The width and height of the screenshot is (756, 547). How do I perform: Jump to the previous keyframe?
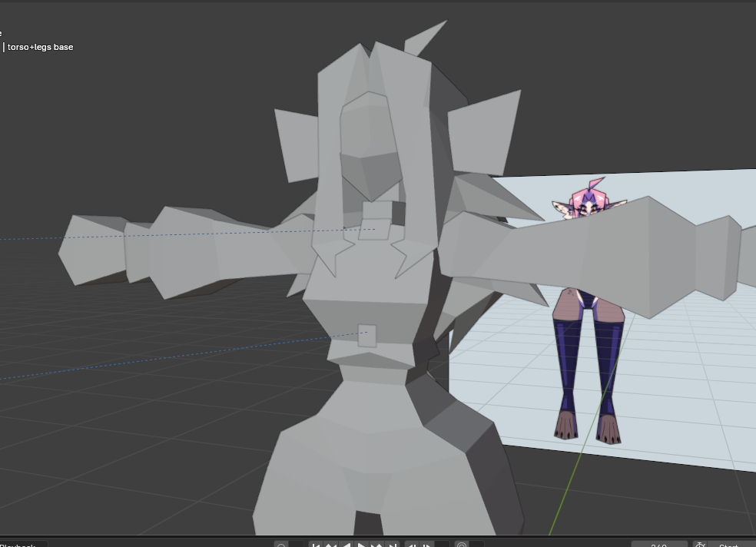tap(331, 545)
